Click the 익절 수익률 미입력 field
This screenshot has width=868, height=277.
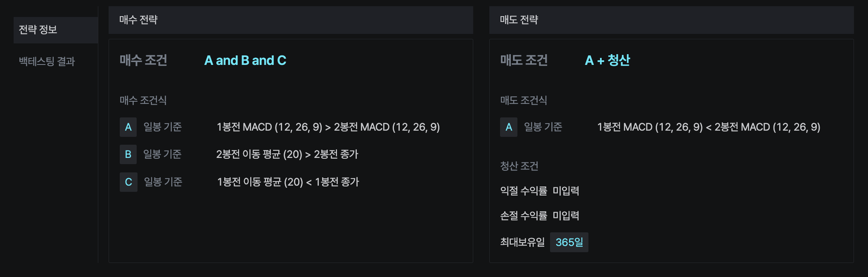tap(566, 191)
